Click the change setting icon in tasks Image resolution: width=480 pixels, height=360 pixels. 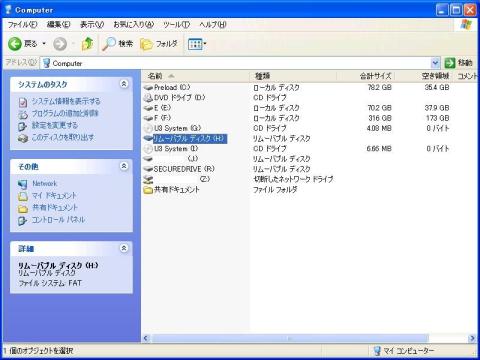pyautogui.click(x=22, y=126)
